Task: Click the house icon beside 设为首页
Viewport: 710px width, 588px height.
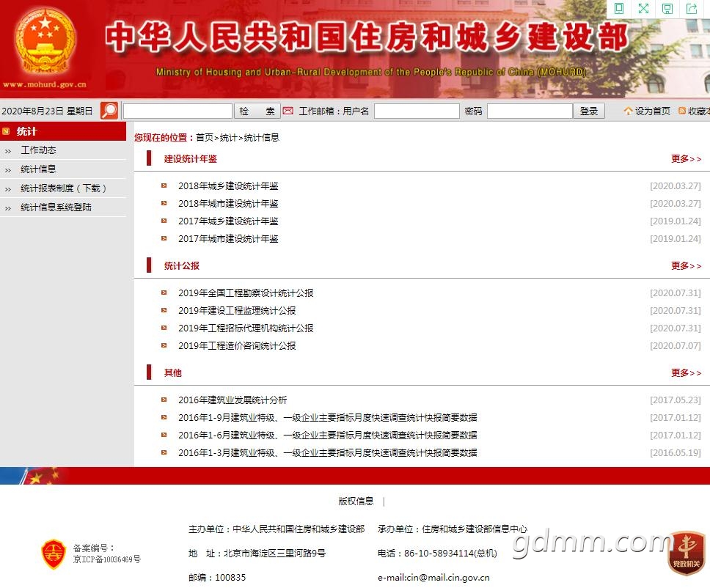Action: (x=628, y=111)
